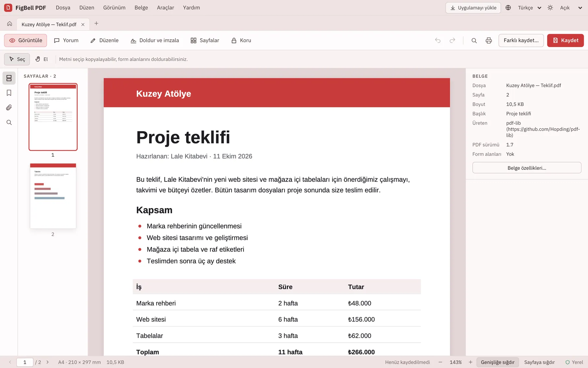Switch to Düzenle mode
This screenshot has height=368, width=588.
pyautogui.click(x=105, y=41)
